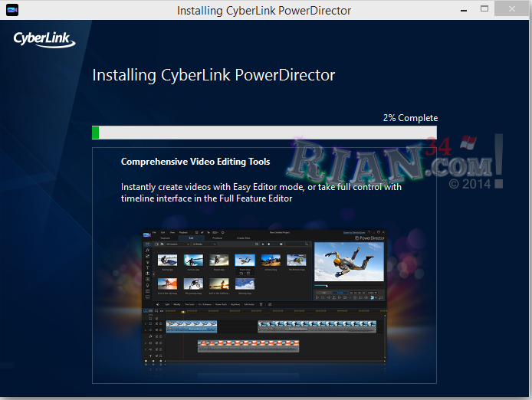Click the large "Installing CyberLink PowerDirector" heading
The height and width of the screenshot is (400, 532).
point(214,75)
